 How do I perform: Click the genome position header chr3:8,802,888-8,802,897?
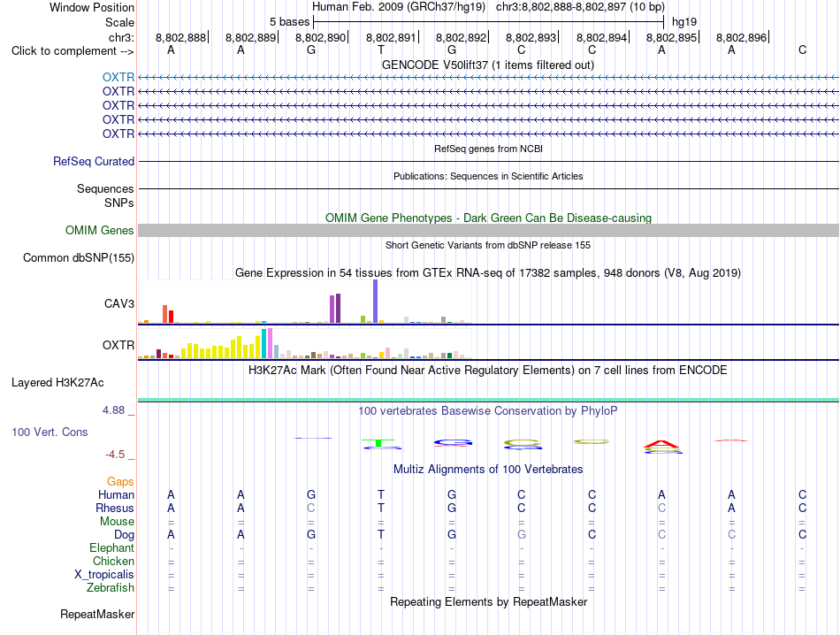pyautogui.click(x=580, y=7)
